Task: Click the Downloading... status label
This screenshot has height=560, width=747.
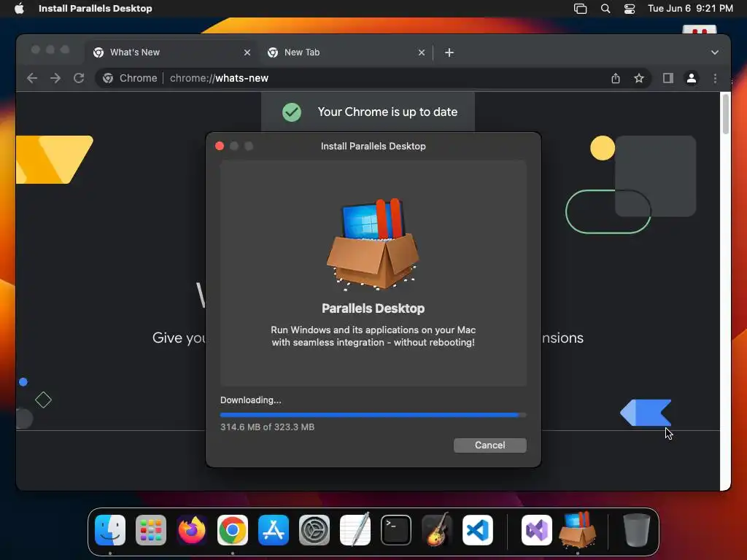Action: click(x=251, y=400)
